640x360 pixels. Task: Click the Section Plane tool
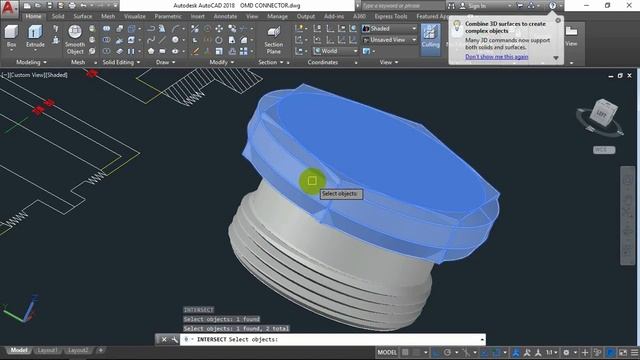[x=273, y=40]
